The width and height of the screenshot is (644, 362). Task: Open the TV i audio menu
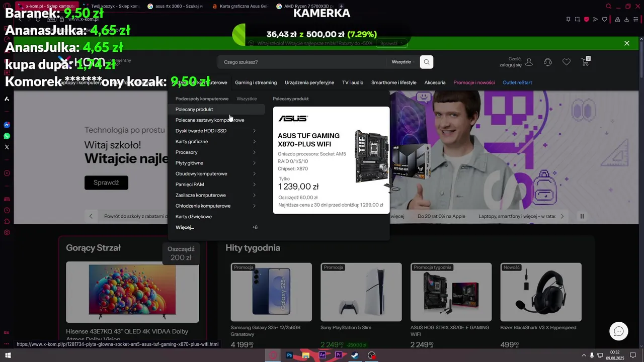coord(353,82)
